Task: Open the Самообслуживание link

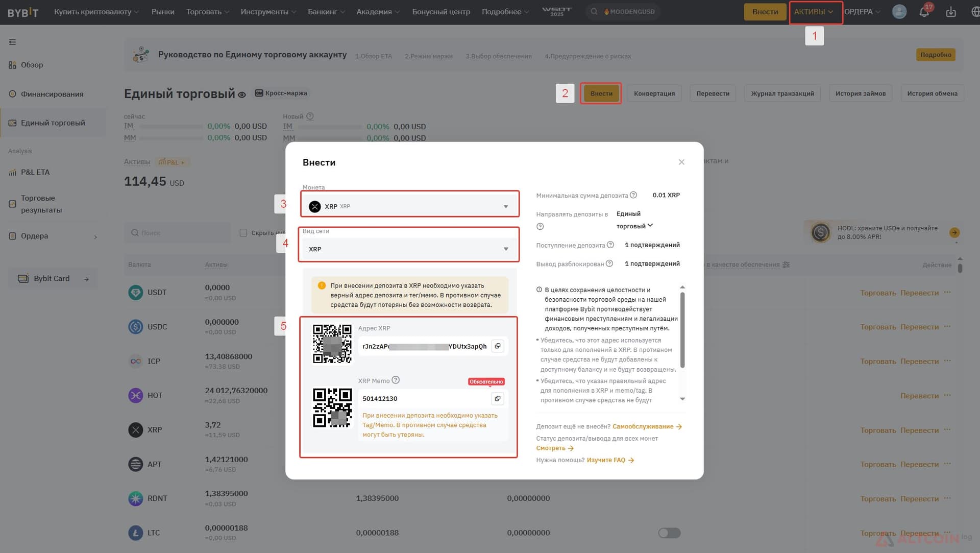Action: (647, 426)
